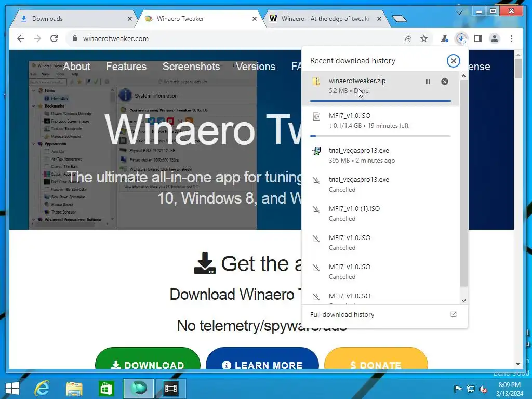Close the Recent download history popup
The image size is (532, 399).
click(453, 61)
